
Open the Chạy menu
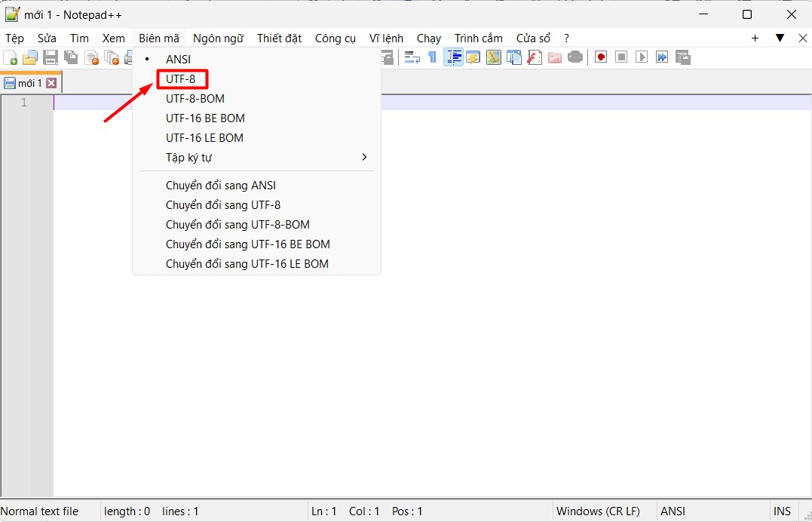429,38
